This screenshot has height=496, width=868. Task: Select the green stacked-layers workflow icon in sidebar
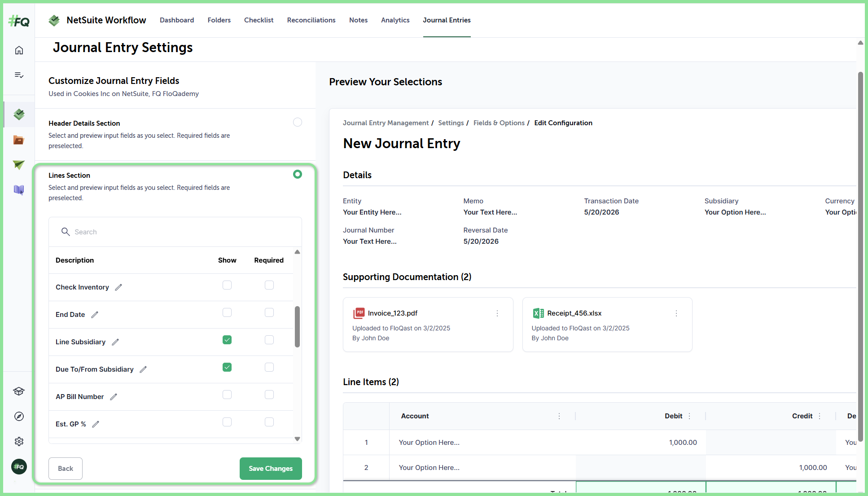[x=19, y=114]
